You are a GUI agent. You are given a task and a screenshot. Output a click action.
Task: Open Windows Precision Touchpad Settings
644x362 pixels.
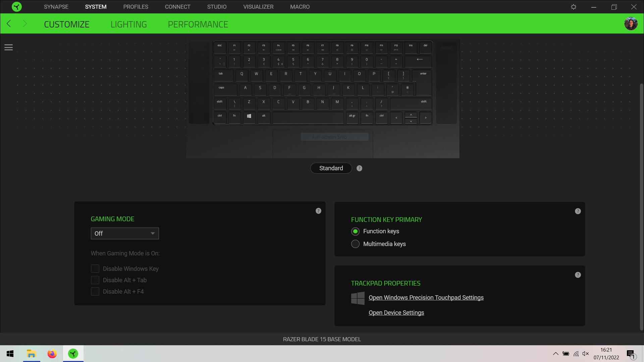click(426, 297)
